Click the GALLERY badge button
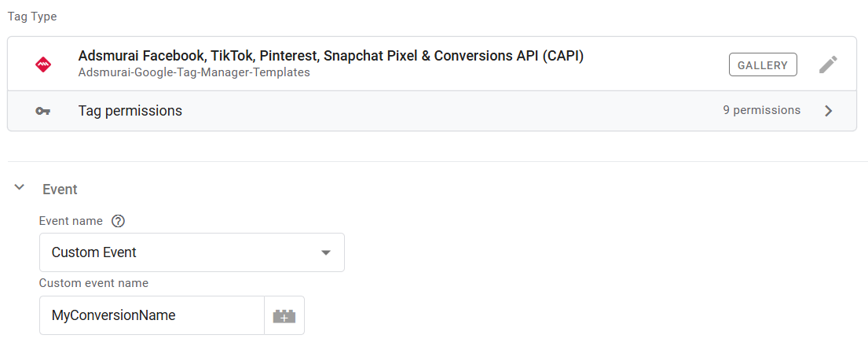Screen dimensions: 868x346 pos(763,64)
